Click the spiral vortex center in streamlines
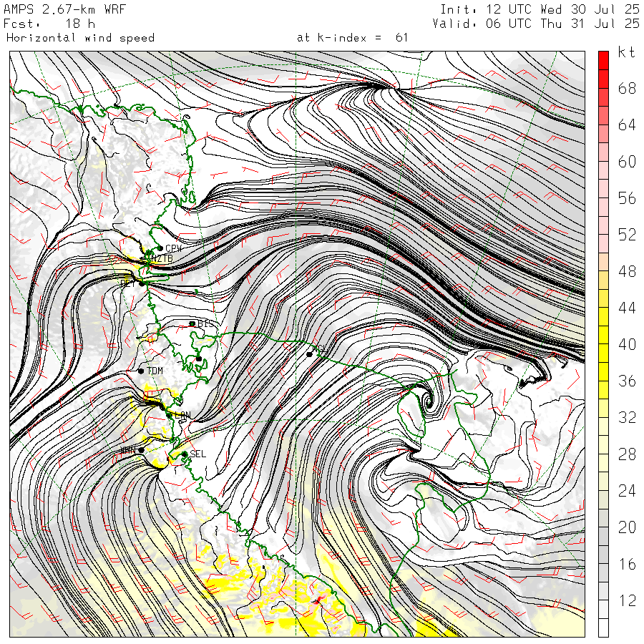The image size is (644, 644). click(429, 402)
